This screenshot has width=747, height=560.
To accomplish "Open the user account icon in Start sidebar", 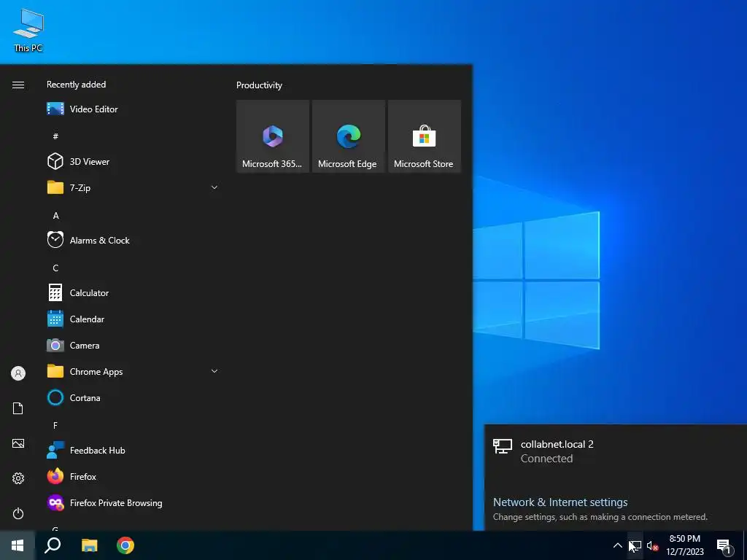I will [18, 373].
